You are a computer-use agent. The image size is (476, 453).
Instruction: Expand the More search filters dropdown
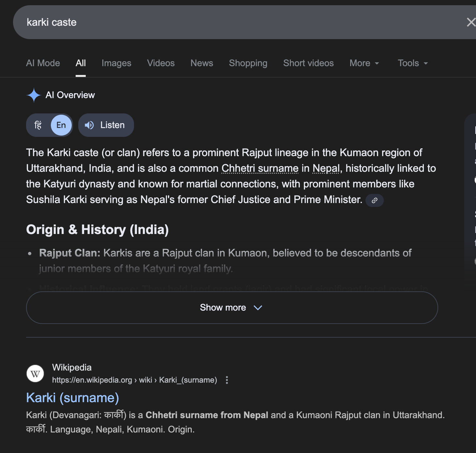click(x=364, y=63)
